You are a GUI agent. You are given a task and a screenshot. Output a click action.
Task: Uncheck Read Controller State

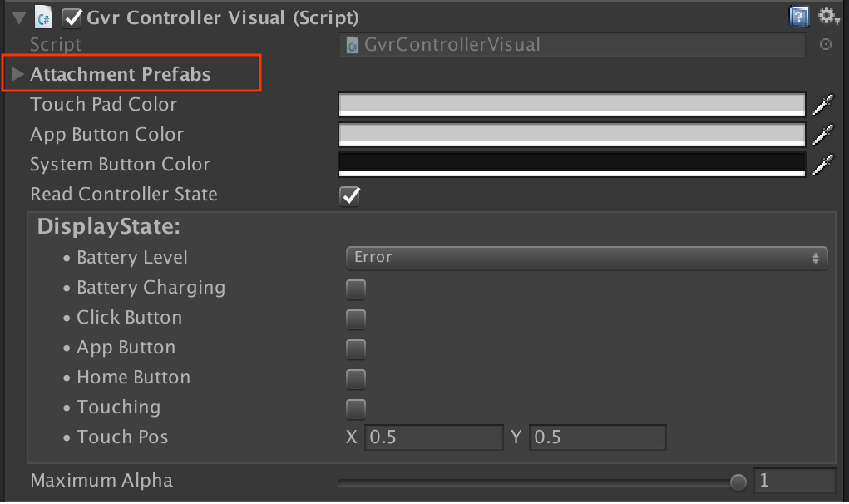pos(349,195)
